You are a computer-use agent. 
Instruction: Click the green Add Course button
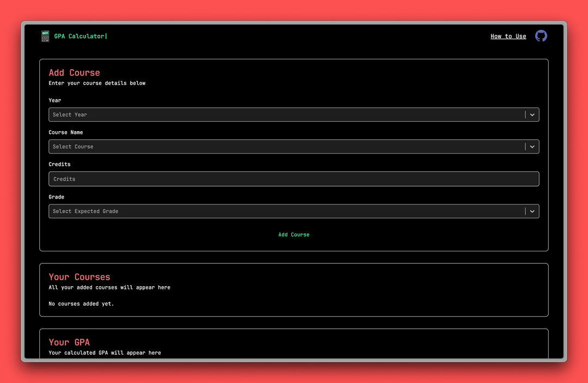pyautogui.click(x=293, y=234)
